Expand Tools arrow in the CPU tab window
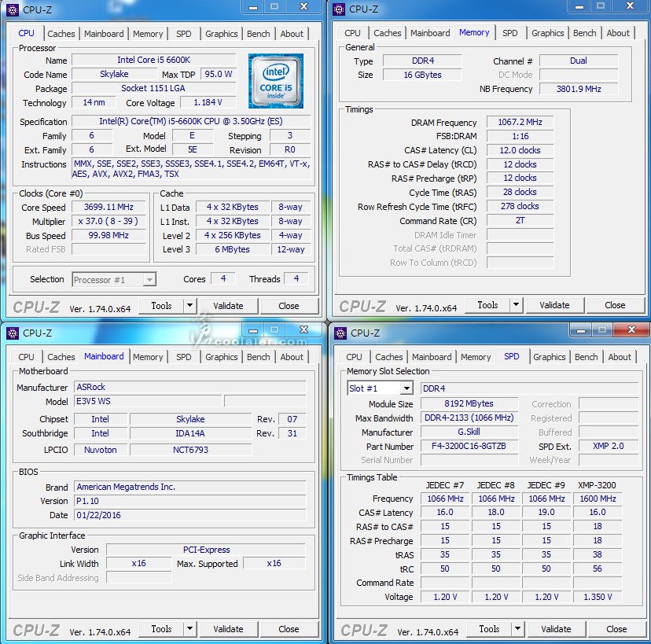The height and width of the screenshot is (644, 651). pyautogui.click(x=189, y=306)
